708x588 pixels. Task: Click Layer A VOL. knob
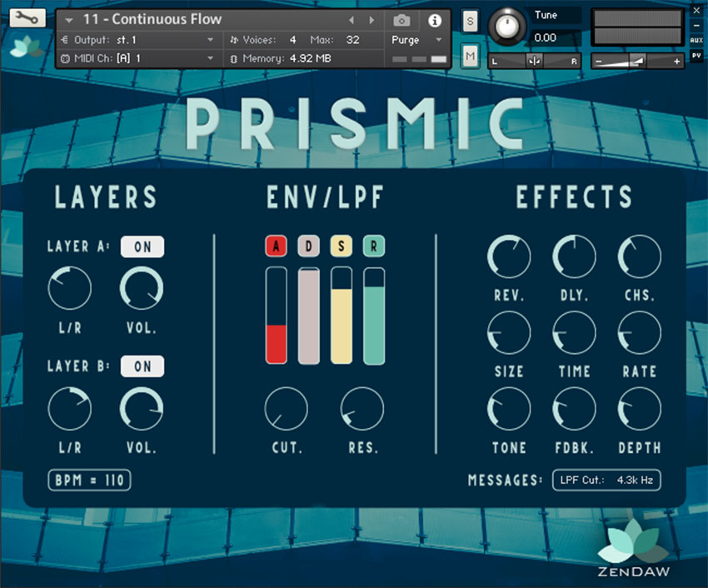pos(142,287)
